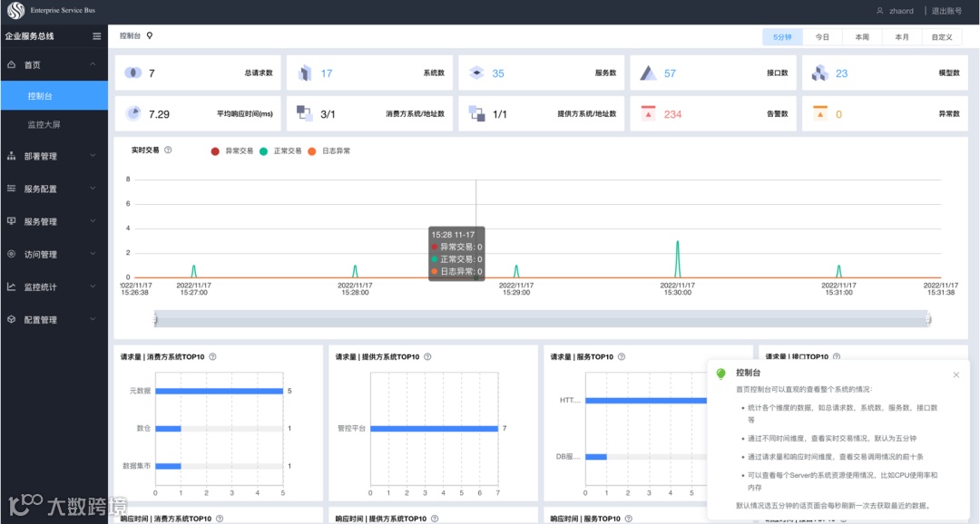
Task: Click the help icon next to 实时交易
Action: [168, 150]
